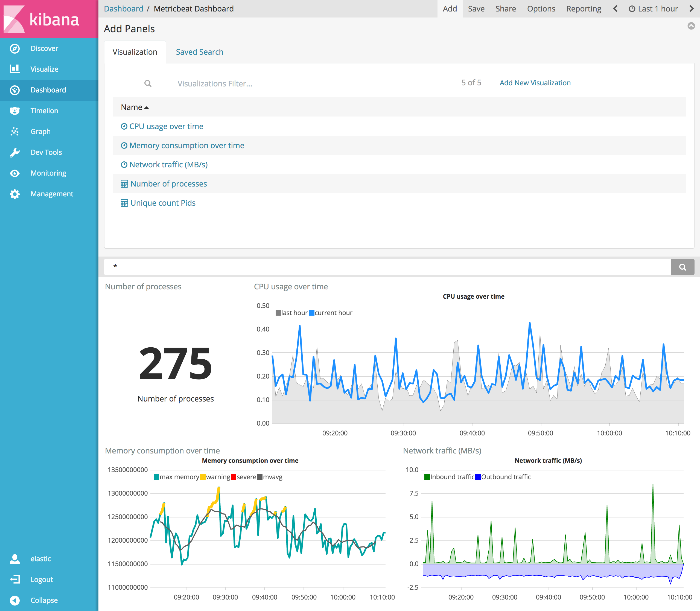Open Timelion from the sidebar
Image resolution: width=700 pixels, height=611 pixels.
[x=44, y=111]
